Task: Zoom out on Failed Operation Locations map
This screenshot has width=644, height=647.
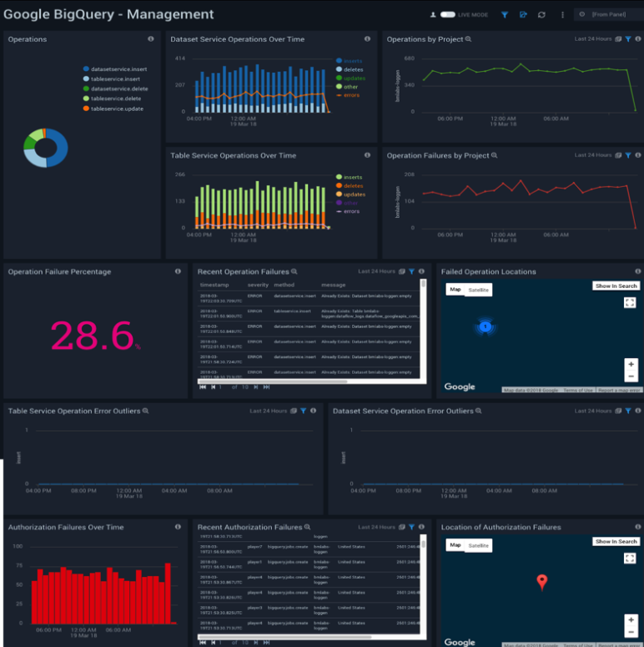Action: pos(631,377)
